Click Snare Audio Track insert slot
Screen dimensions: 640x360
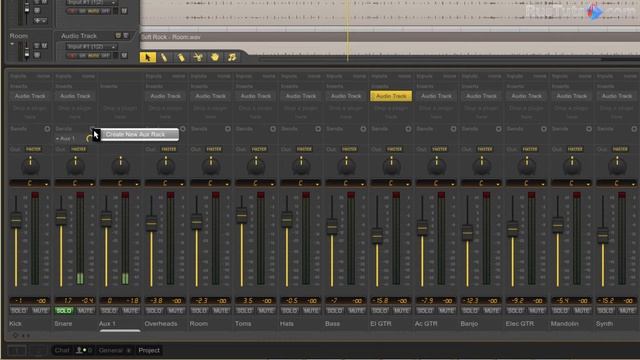[75, 96]
